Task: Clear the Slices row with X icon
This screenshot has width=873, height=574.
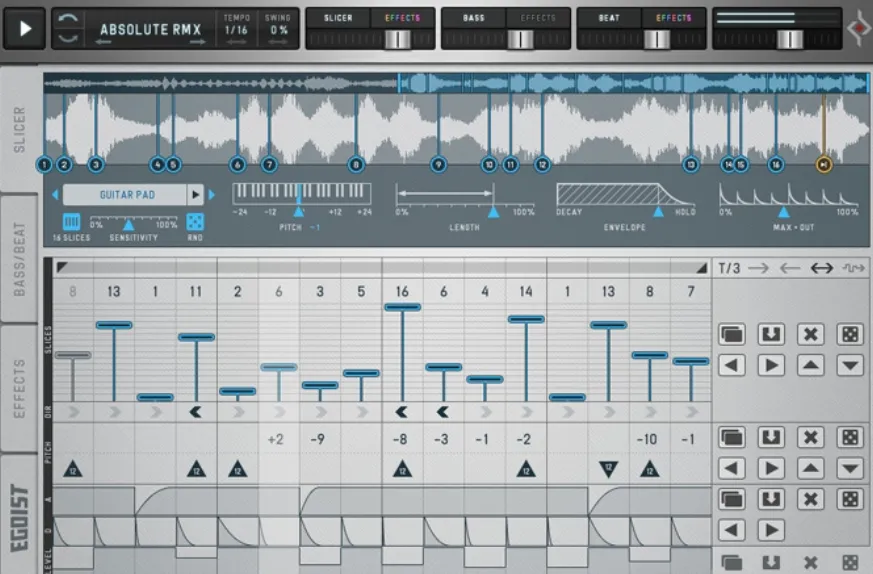Action: click(x=811, y=334)
